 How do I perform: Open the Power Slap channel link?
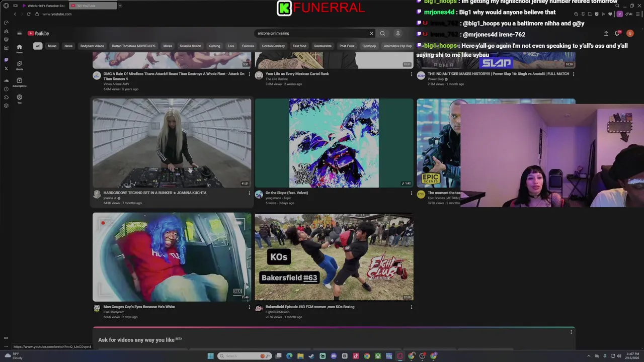click(436, 79)
